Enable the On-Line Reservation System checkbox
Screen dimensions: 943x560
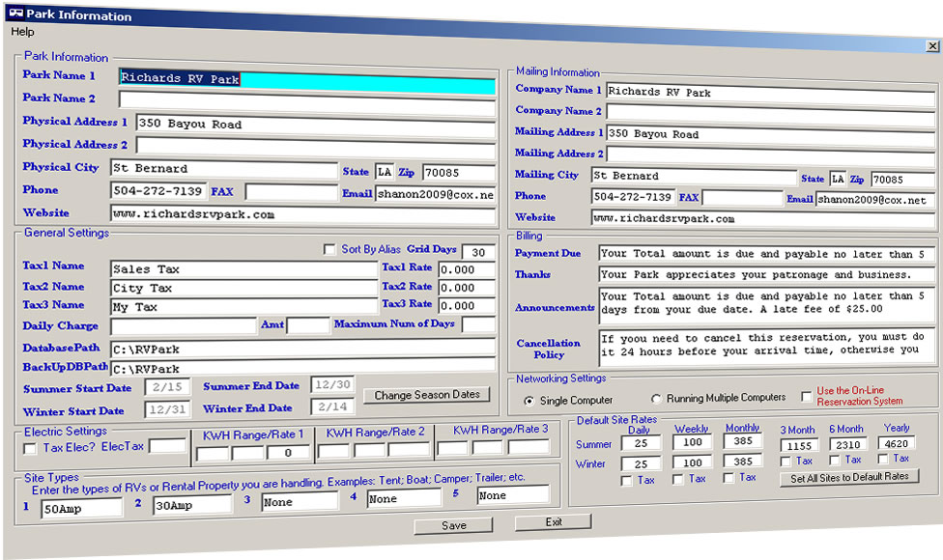coord(807,396)
